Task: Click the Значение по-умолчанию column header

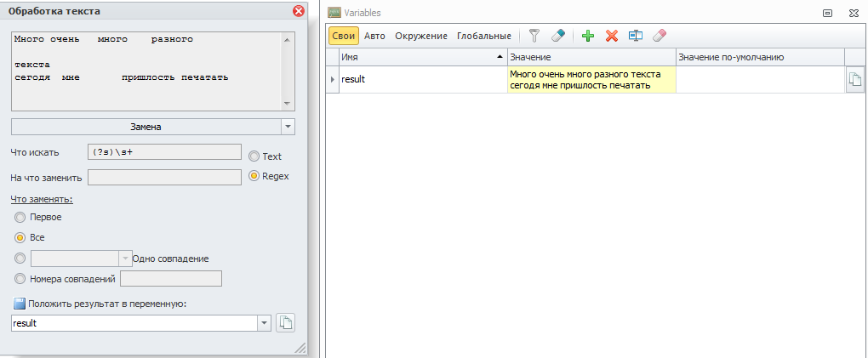Action: (x=760, y=57)
